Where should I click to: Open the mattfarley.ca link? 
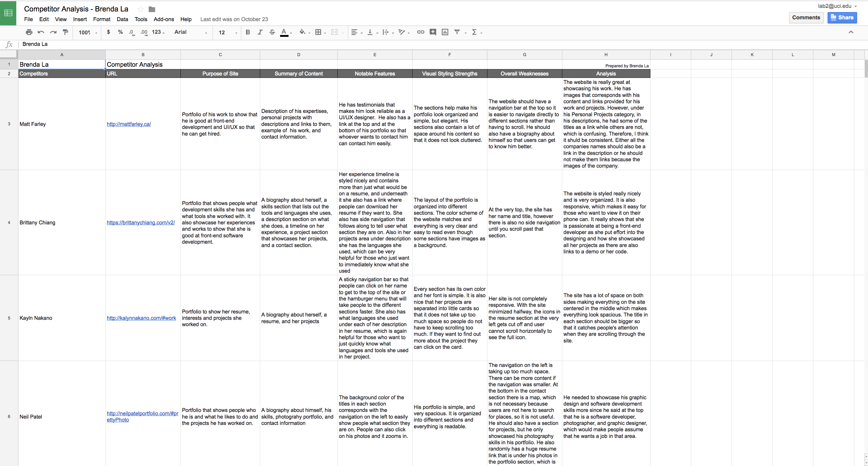pos(129,124)
